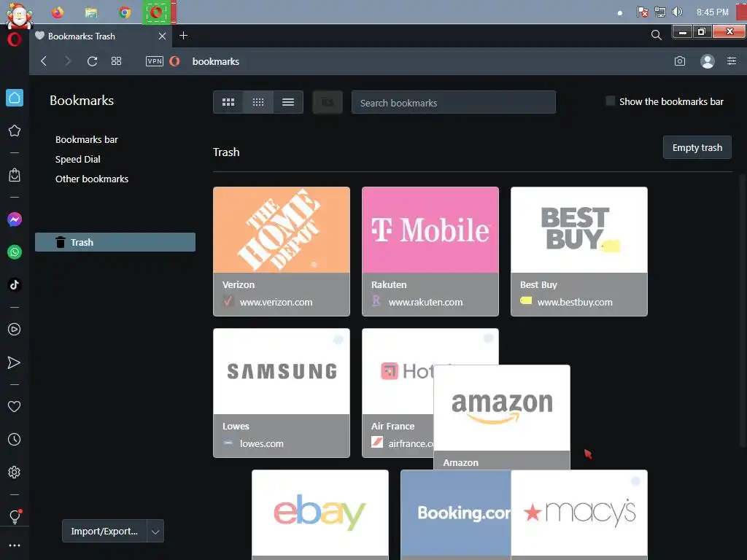Open the eBay bookmark thumbnail
The image size is (747, 560).
[320, 513]
